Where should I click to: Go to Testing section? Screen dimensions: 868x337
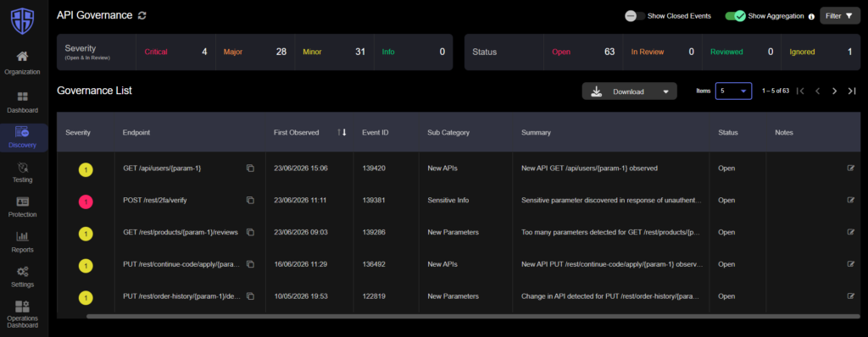[23, 172]
